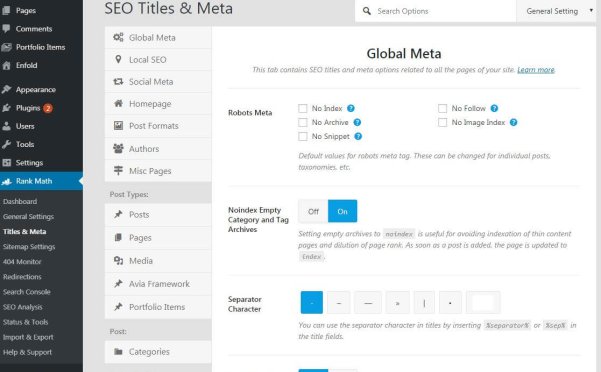
Task: Check the No Index checkbox
Action: (303, 108)
